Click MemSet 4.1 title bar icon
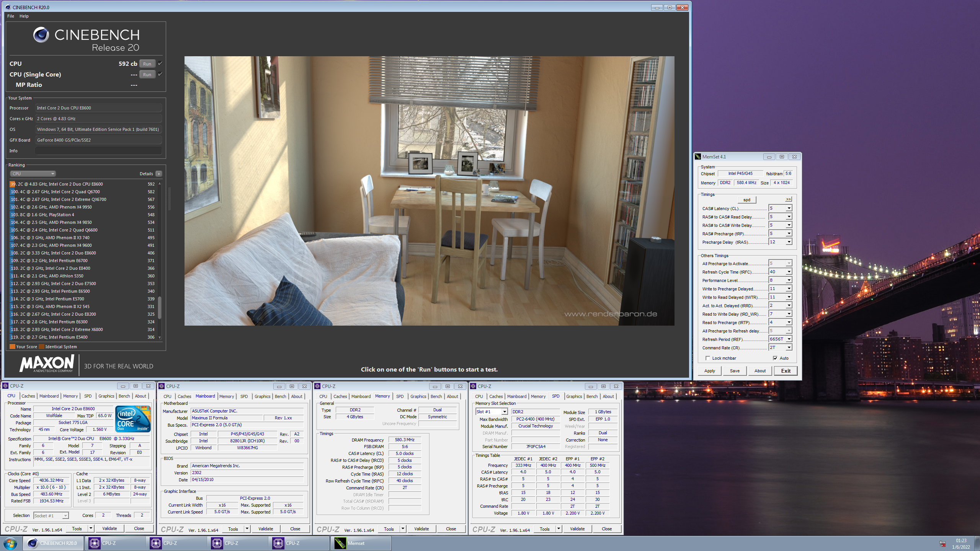Screen dimensions: 980x551 pos(698,156)
